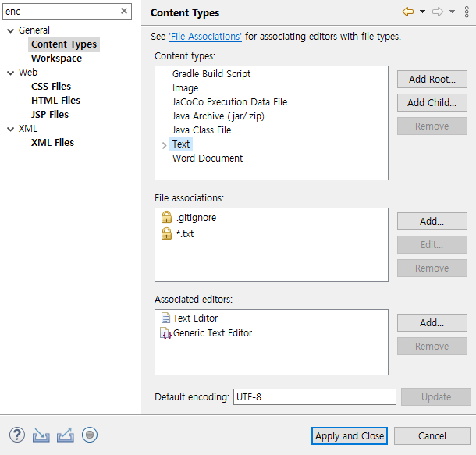The height and width of the screenshot is (455, 476).
Task: Select the *.txt file association
Action: [185, 233]
